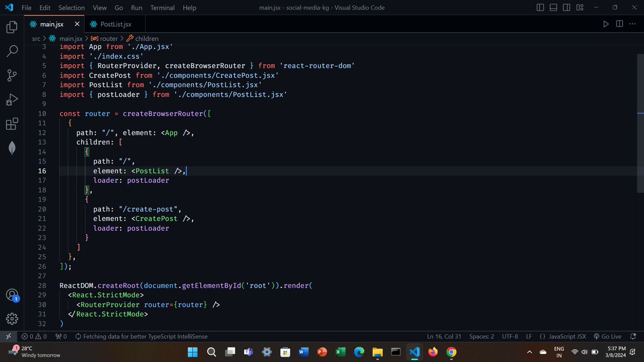Toggle the bottom panel visibility

click(x=553, y=7)
